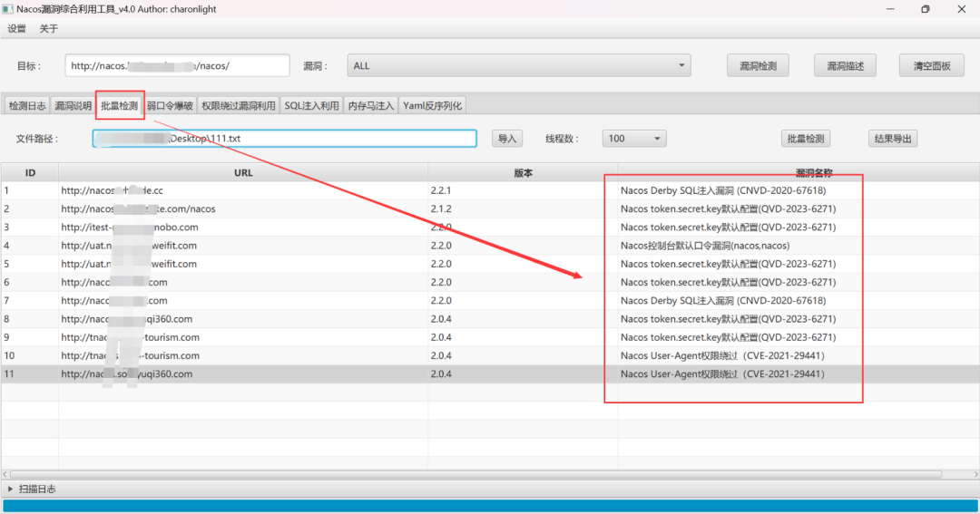Select row 5 weifit.com URL
Image resolution: width=980 pixels, height=514 pixels.
tap(129, 264)
